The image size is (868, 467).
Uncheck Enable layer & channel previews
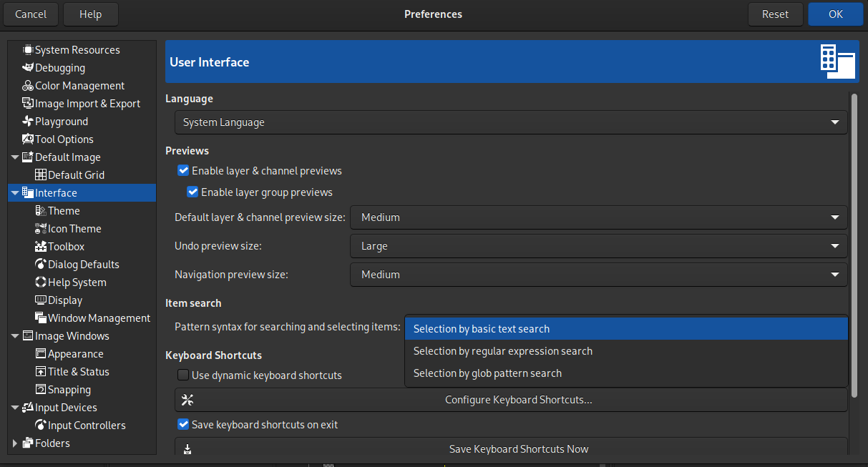point(183,170)
